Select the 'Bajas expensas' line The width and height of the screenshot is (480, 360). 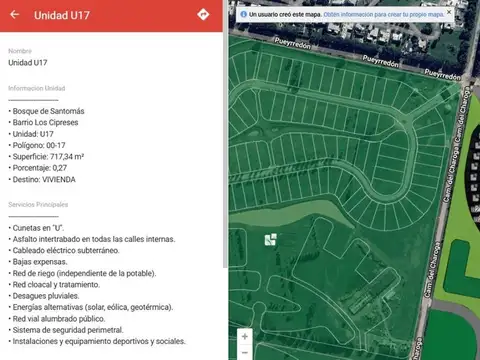click(x=38, y=262)
